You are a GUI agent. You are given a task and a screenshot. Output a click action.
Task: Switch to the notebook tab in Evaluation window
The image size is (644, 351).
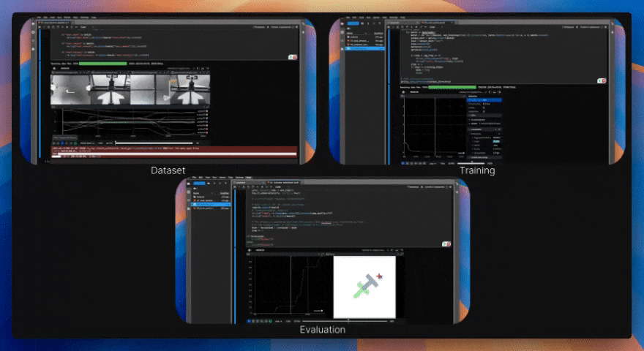[284, 182]
